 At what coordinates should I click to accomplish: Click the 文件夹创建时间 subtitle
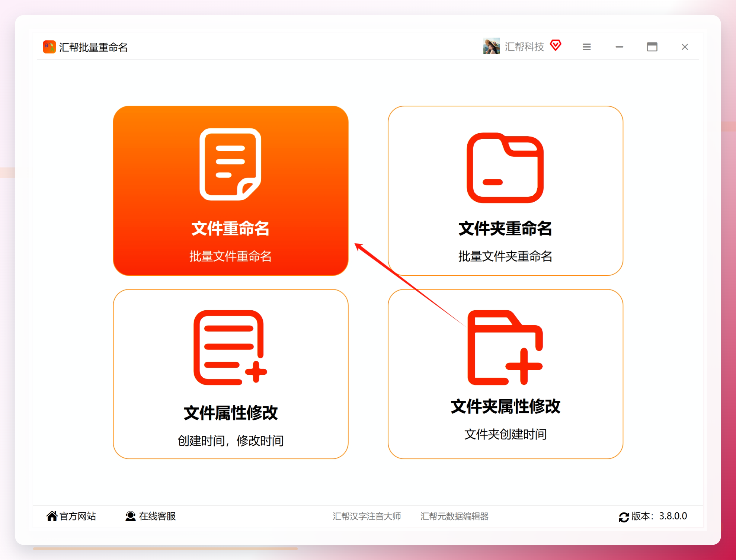coord(505,434)
